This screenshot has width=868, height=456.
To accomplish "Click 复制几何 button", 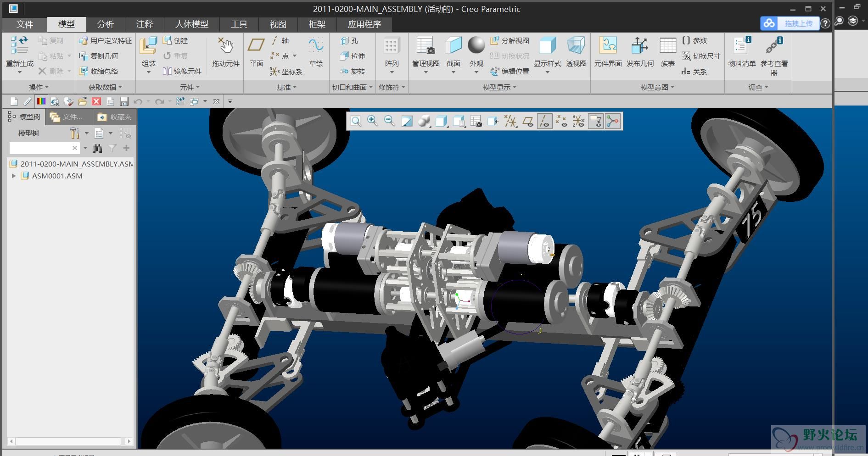I will click(x=98, y=56).
